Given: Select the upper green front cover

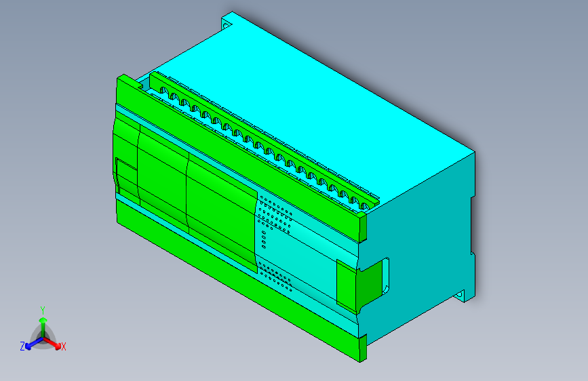Looking at the screenshot, I should [x=240, y=156].
